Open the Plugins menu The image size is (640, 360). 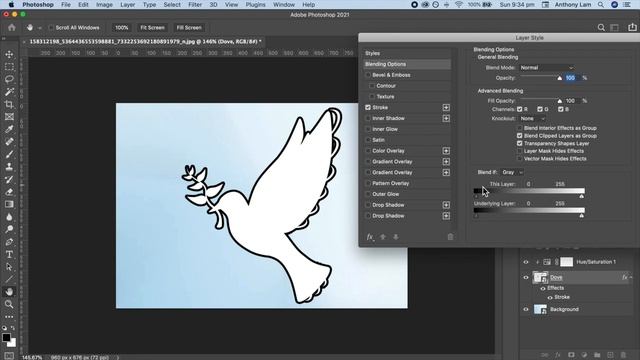(x=256, y=4)
